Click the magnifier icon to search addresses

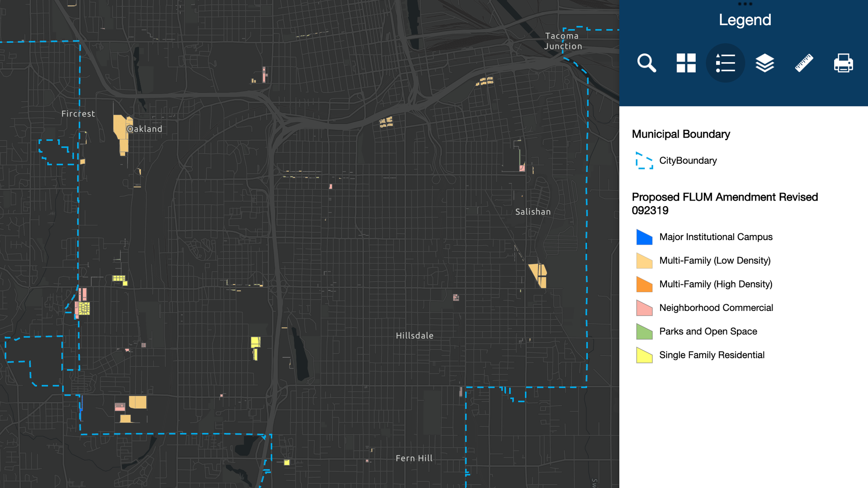coord(647,63)
